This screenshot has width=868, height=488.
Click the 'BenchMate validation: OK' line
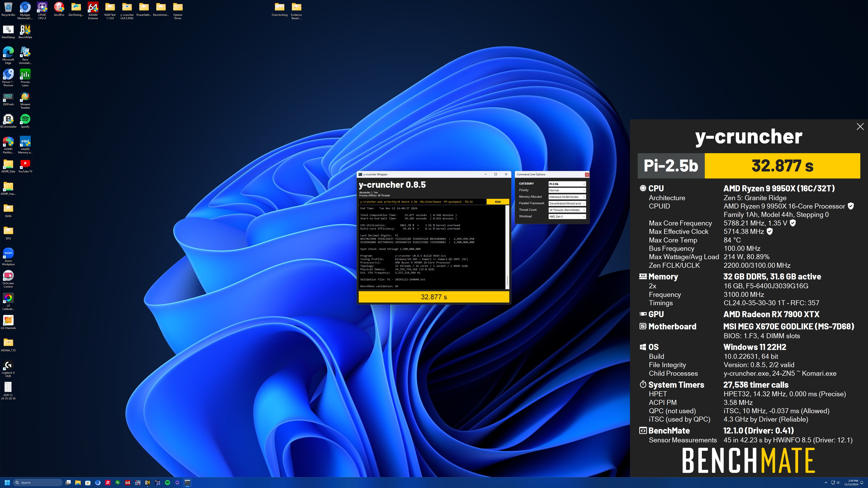[x=379, y=286]
